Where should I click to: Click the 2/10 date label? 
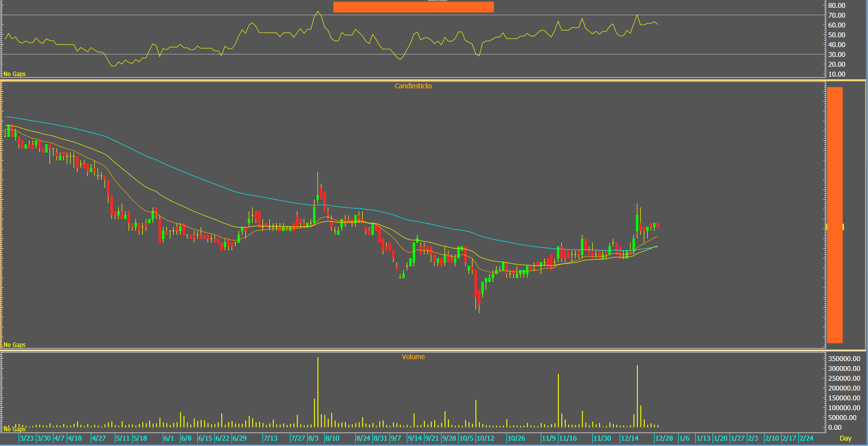[772, 438]
